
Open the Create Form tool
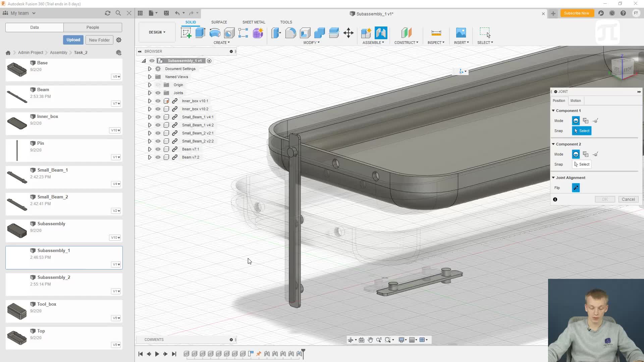click(258, 33)
